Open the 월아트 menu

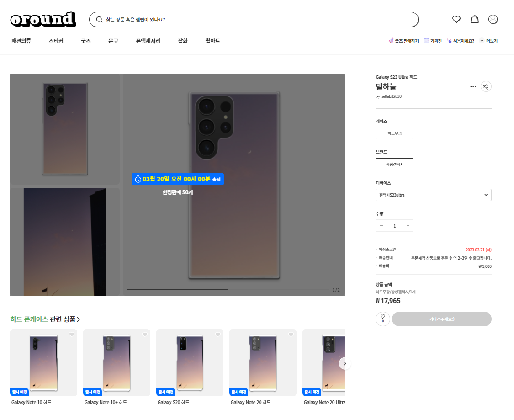[213, 41]
